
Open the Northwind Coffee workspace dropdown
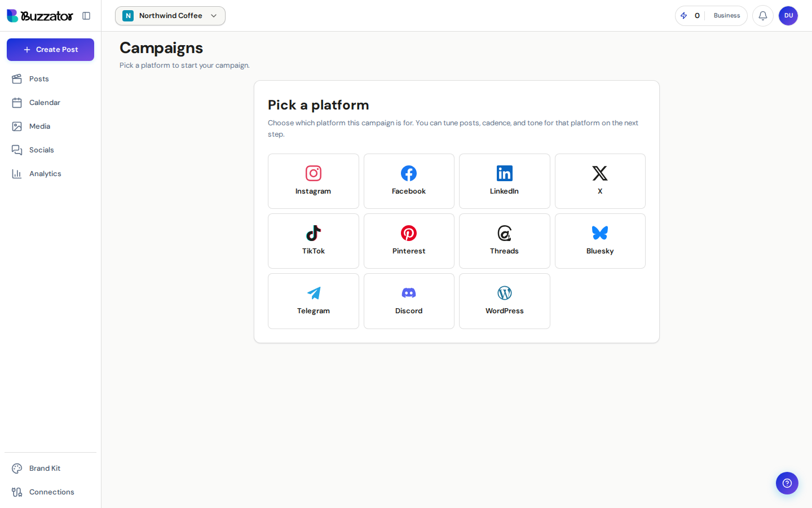[x=170, y=16]
